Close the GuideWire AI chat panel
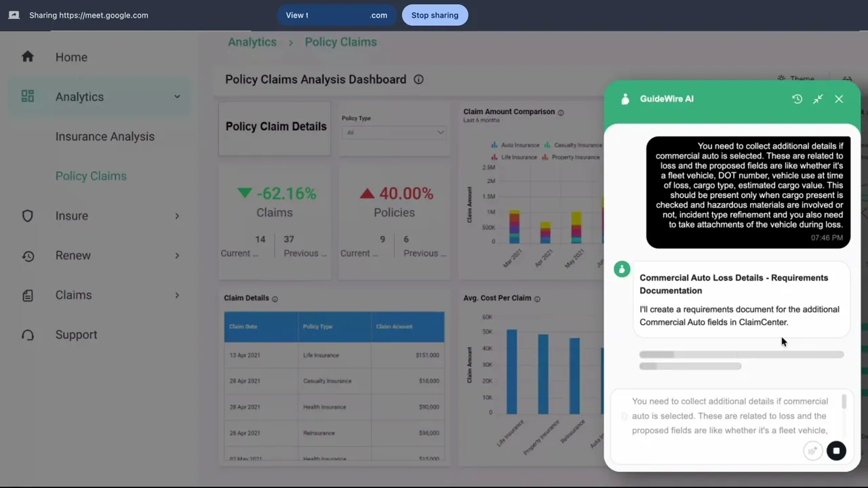The width and height of the screenshot is (868, 488). 839,99
